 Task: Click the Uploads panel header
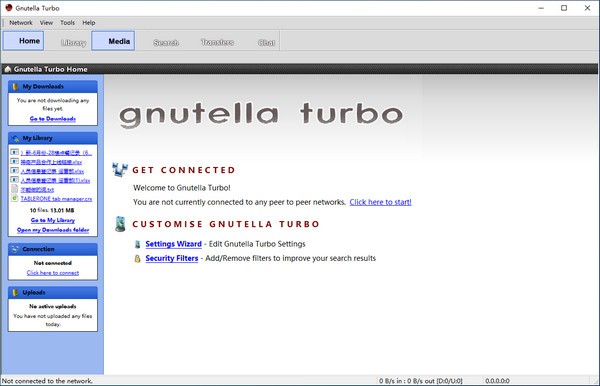(53, 293)
